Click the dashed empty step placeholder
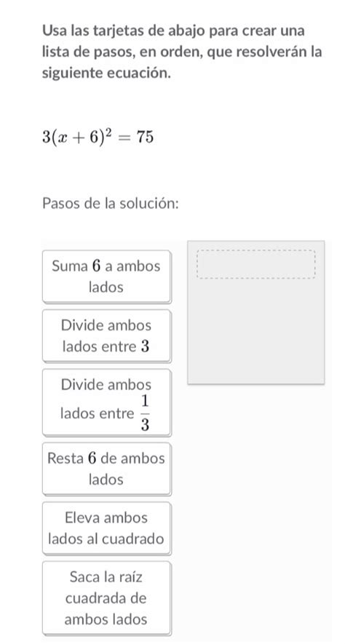Screen dimensions: 345x644 256,264
